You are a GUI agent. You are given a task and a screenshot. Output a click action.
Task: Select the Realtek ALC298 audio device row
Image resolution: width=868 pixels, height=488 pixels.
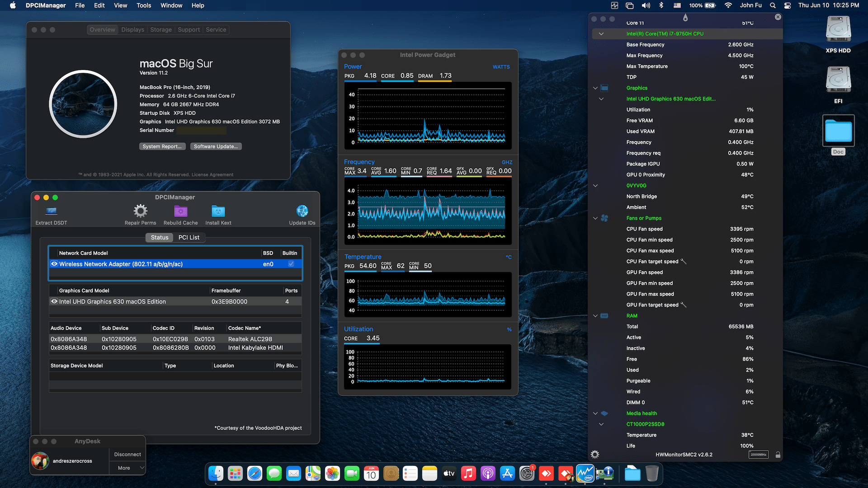175,339
